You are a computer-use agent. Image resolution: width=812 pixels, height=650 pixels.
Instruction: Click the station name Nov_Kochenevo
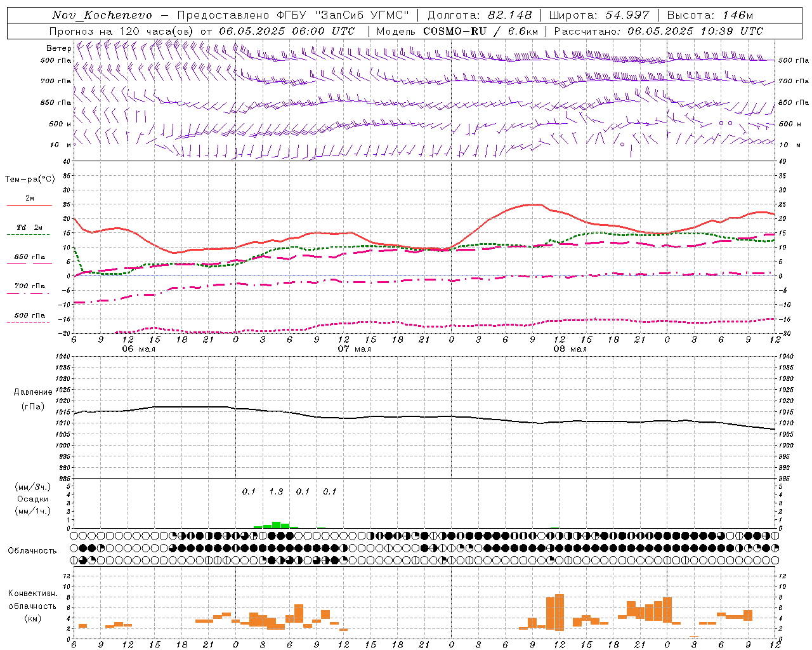(102, 15)
